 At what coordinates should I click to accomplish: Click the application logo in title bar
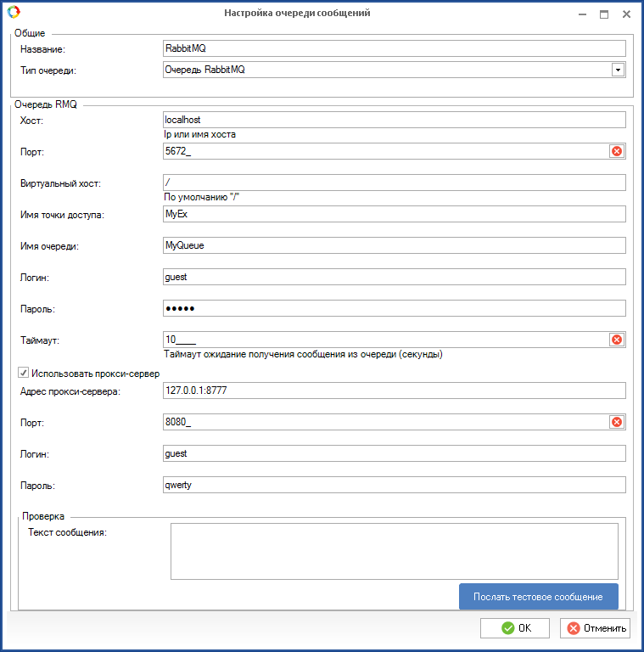[14, 12]
